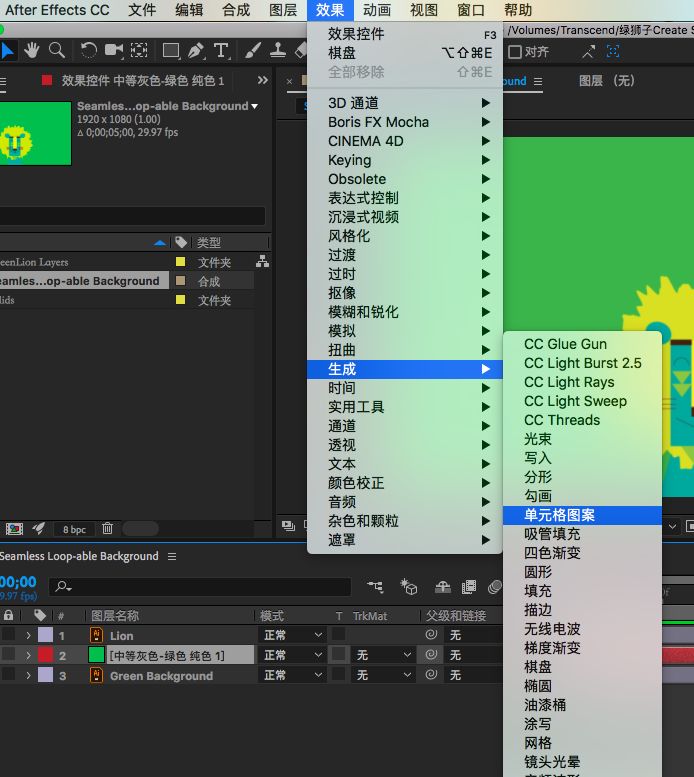Click the red label color of layer 2

pyautogui.click(x=45, y=655)
